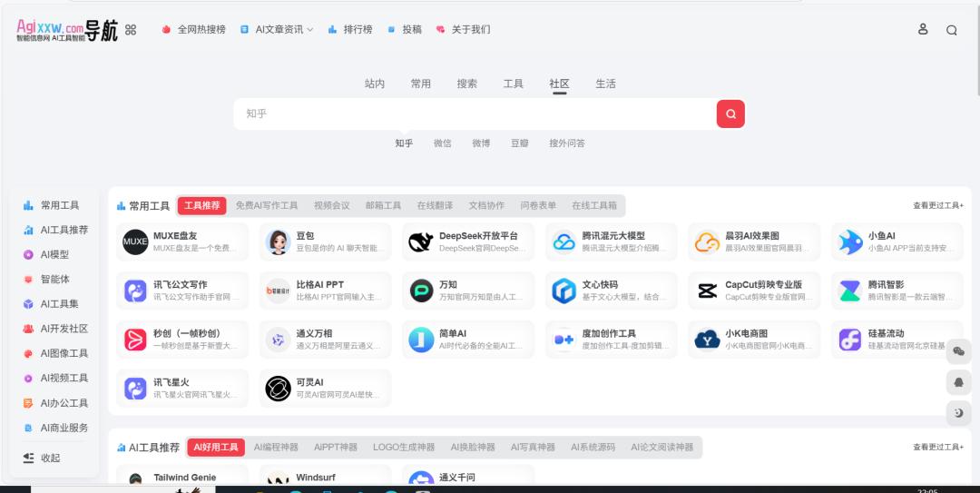Click the 讯飞星火 icon

pos(135,389)
